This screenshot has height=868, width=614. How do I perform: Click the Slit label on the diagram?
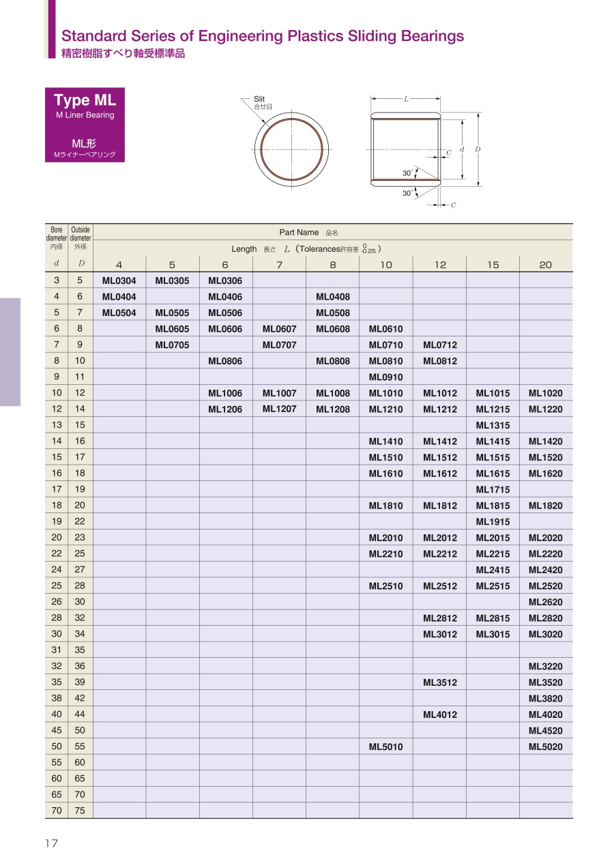click(x=259, y=99)
